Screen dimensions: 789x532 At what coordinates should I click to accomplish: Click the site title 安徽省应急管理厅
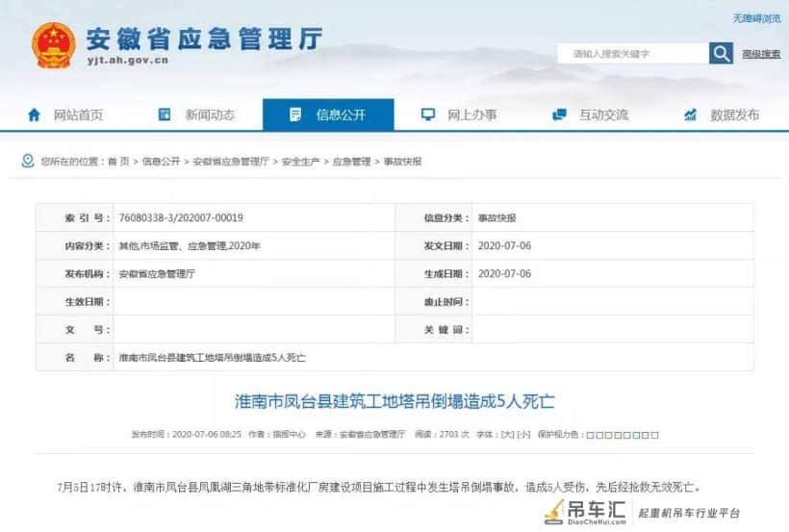(204, 38)
